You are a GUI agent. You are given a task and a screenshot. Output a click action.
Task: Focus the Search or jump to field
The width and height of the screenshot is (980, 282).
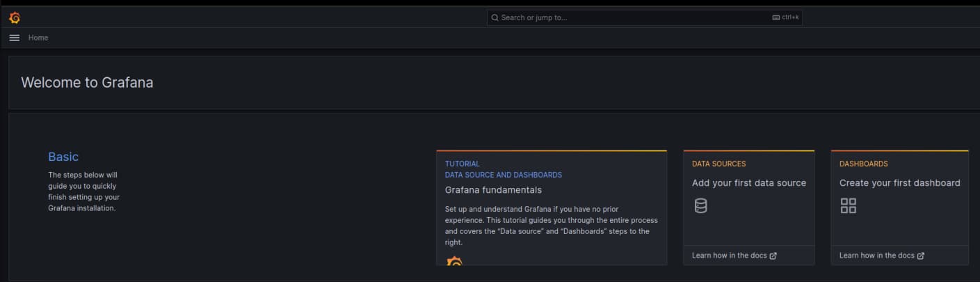pyautogui.click(x=645, y=17)
